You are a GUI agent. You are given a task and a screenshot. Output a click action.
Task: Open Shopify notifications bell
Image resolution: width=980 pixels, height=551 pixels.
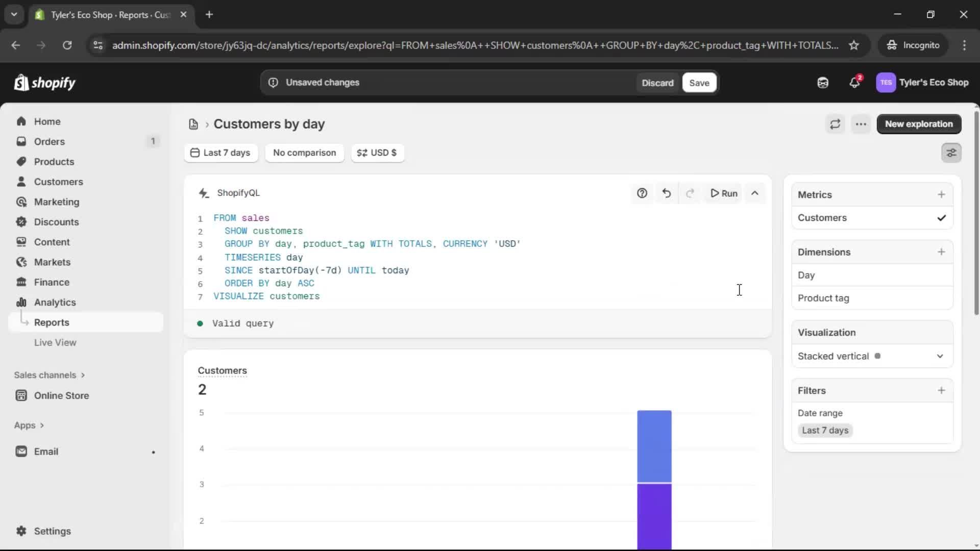pos(855,82)
